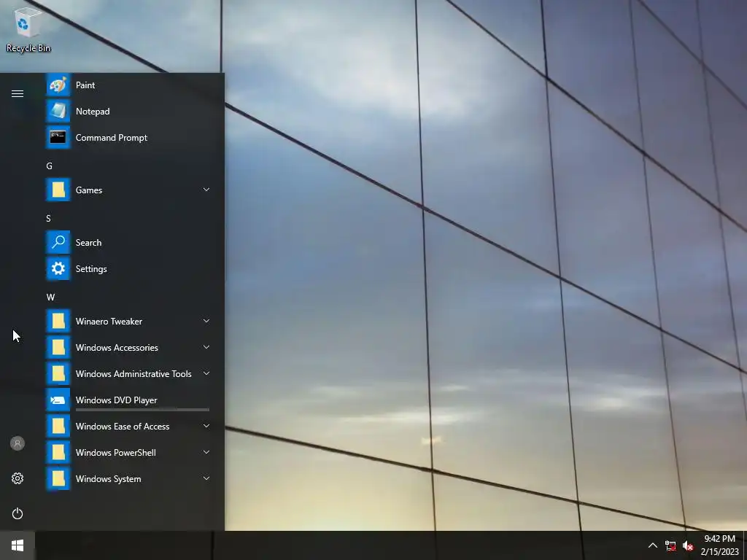Launch the Windows DVD Player icon
The width and height of the screenshot is (747, 560).
pos(58,400)
